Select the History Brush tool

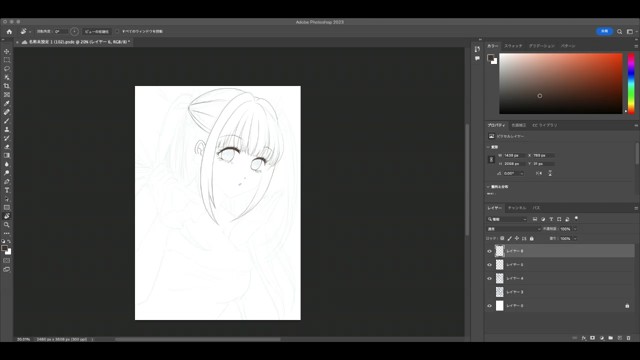click(x=7, y=138)
